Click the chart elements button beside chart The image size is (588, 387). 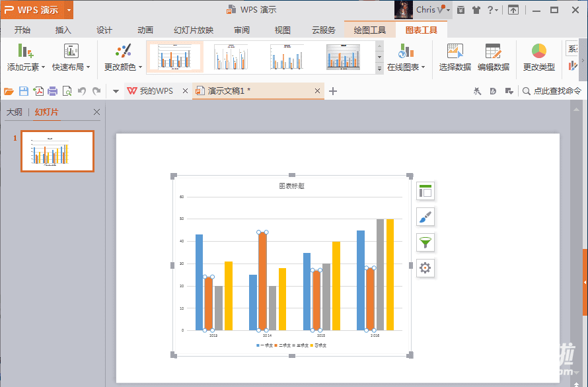[425, 192]
